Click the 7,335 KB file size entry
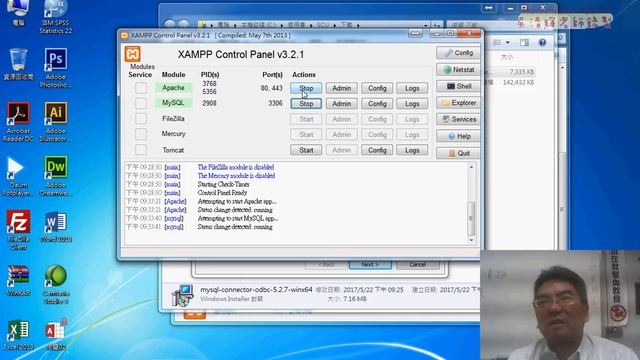The image size is (640, 360). (522, 72)
